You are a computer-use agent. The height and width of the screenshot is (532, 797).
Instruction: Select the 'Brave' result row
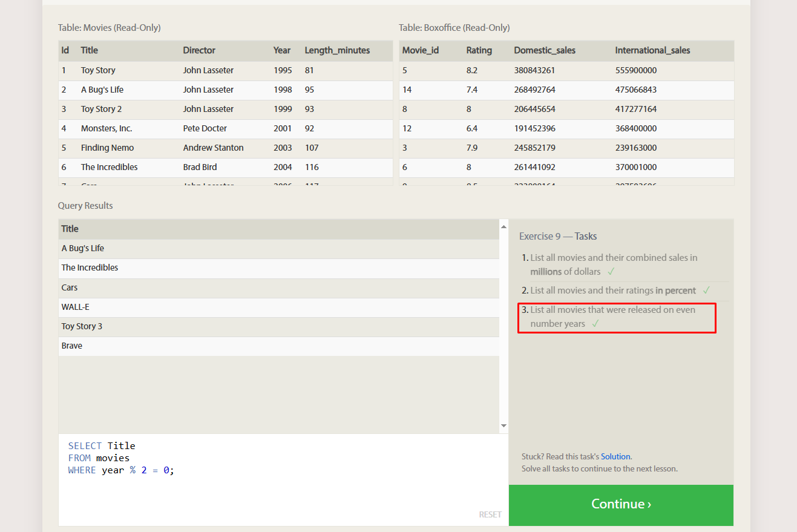click(x=279, y=346)
